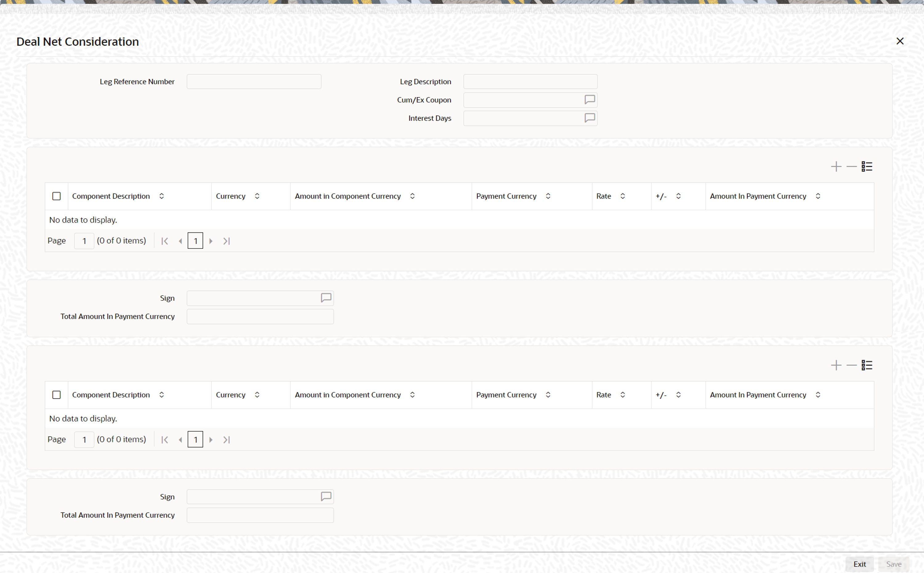Select all rows in the first table
Image resolution: width=924 pixels, height=573 pixels.
56,196
